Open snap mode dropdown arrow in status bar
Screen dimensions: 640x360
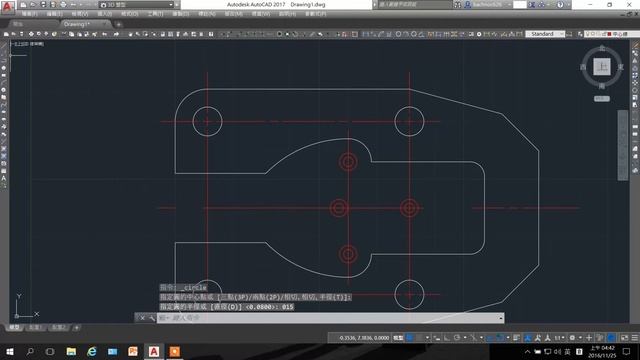coord(427,338)
